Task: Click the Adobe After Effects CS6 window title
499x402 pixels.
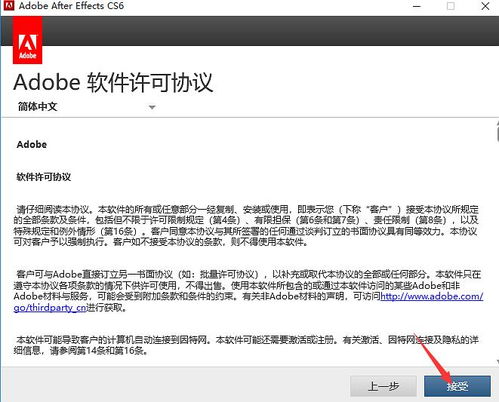Action: coord(71,6)
